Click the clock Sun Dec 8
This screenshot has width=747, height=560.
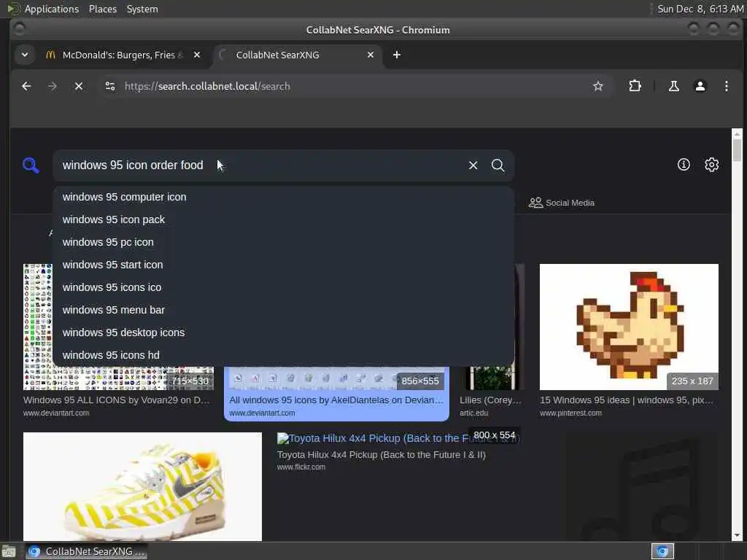coord(700,9)
